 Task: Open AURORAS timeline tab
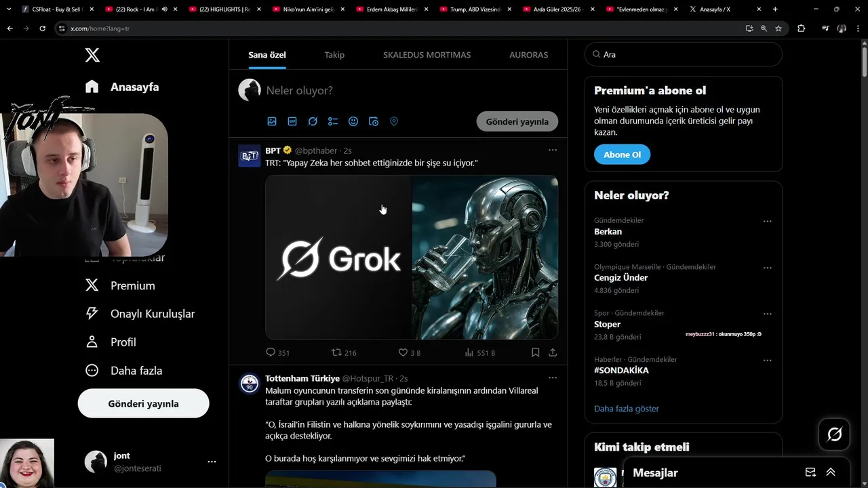pos(528,55)
